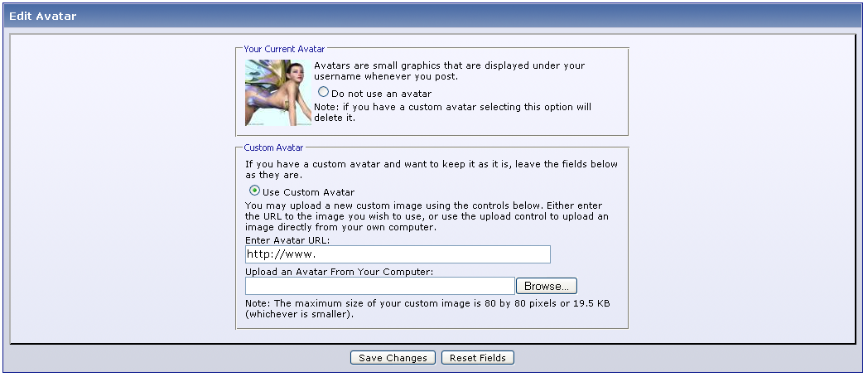Click the note about maximum image size
Screen dimensions: 868x377
(x=427, y=309)
